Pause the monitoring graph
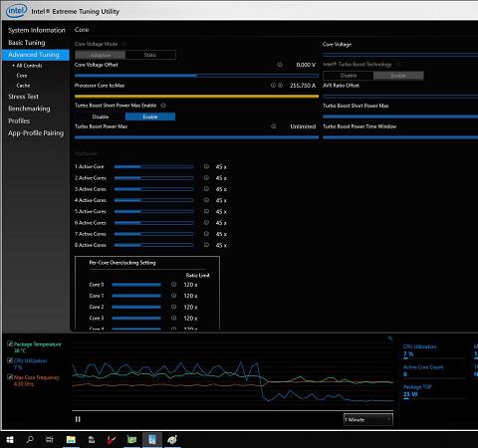 coord(78,419)
